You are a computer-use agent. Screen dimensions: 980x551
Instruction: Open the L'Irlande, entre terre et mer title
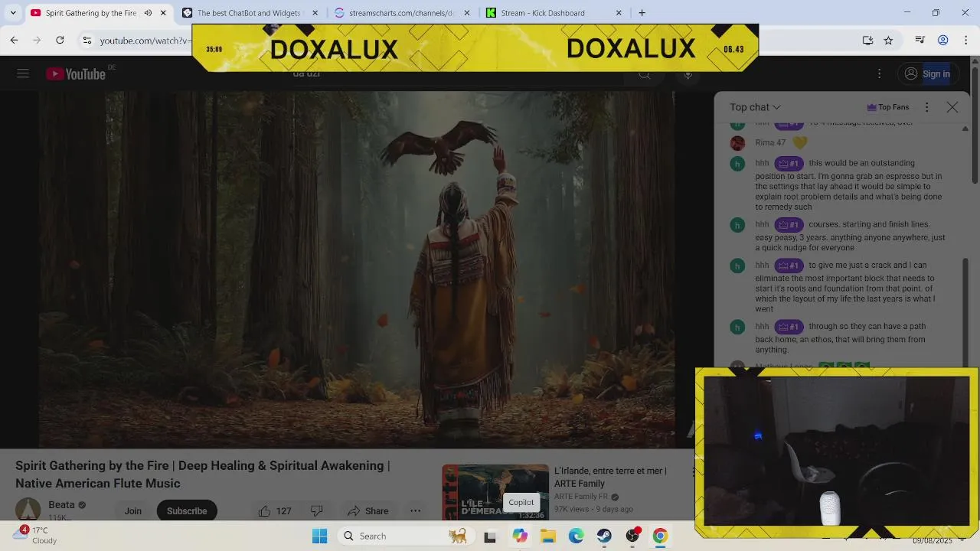tap(610, 477)
